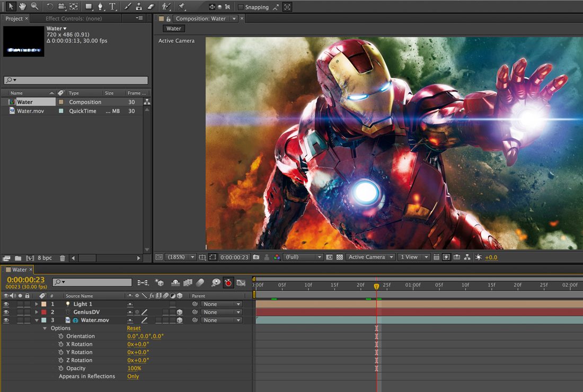This screenshot has width=583, height=392.
Task: Reset the Water.mov Options properties
Action: tap(134, 328)
